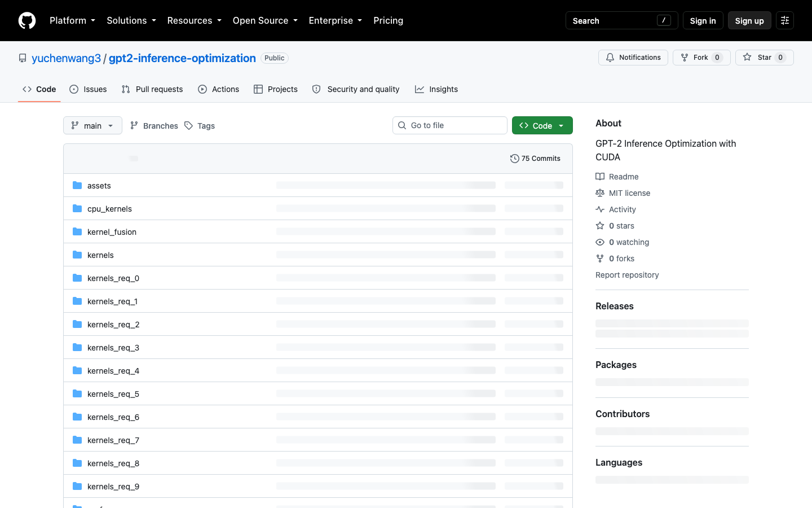Open the kernels_req_0 folder

pos(113,278)
